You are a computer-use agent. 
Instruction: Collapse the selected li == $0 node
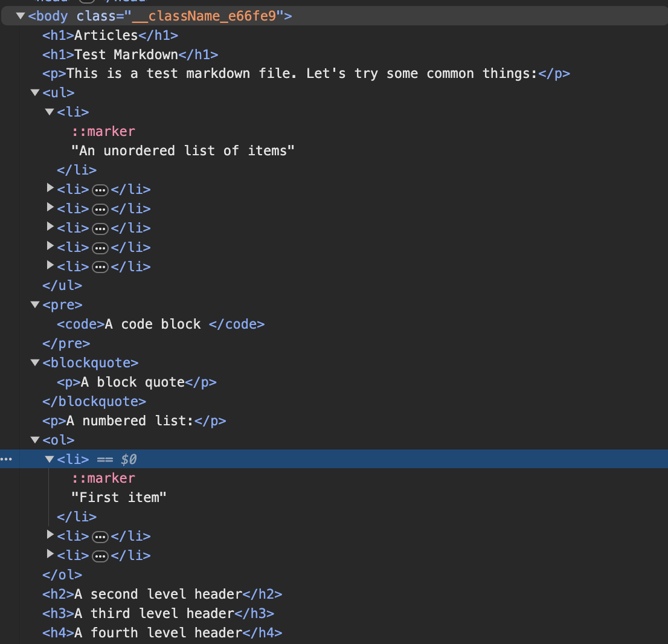(x=50, y=459)
